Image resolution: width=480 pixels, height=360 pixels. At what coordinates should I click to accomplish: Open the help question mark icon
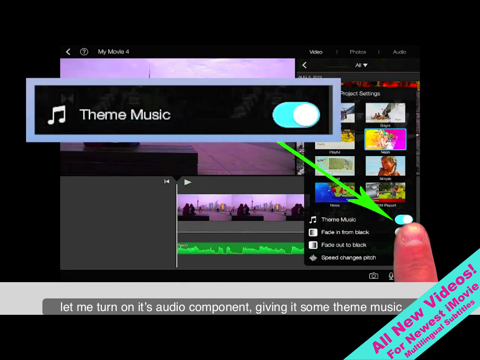tap(84, 52)
